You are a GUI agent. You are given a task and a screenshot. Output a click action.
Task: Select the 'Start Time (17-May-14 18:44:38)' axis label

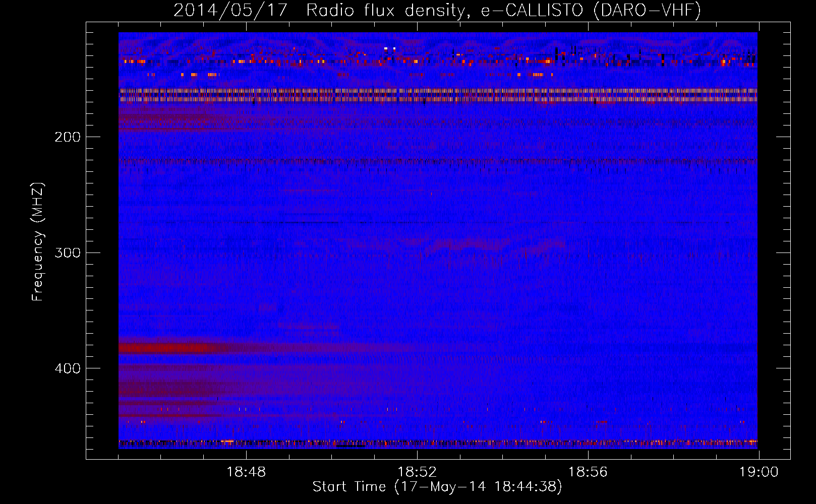tap(437, 487)
